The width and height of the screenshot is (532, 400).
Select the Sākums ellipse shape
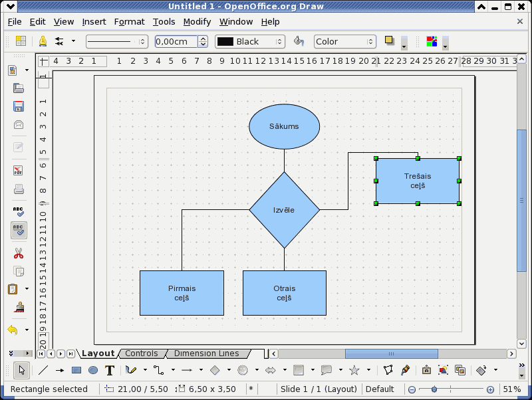pos(285,126)
